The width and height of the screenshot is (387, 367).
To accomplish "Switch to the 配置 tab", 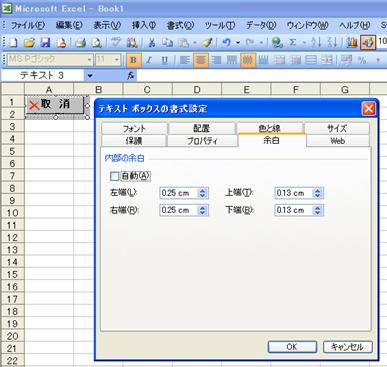I will (x=201, y=128).
